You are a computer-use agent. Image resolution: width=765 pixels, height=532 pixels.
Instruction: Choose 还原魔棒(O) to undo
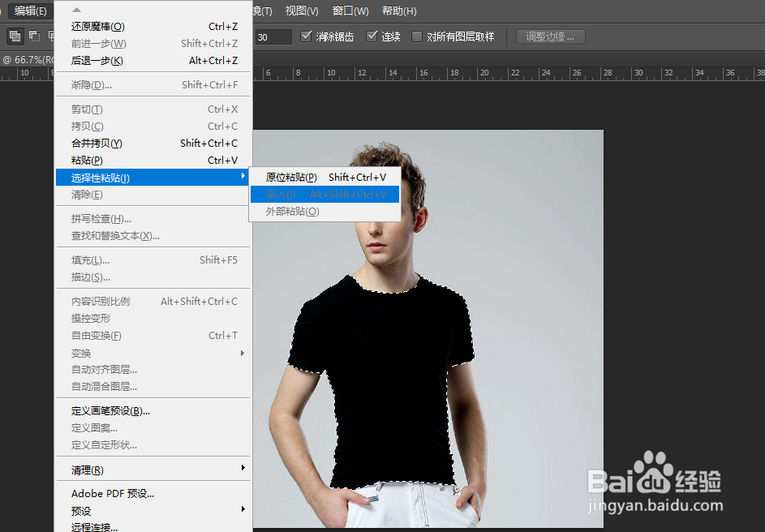coord(153,26)
